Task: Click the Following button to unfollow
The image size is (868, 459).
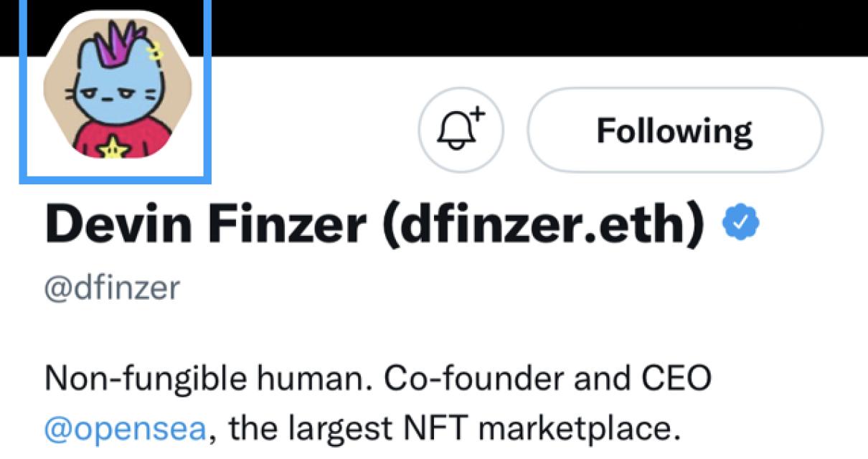Action: coord(674,131)
